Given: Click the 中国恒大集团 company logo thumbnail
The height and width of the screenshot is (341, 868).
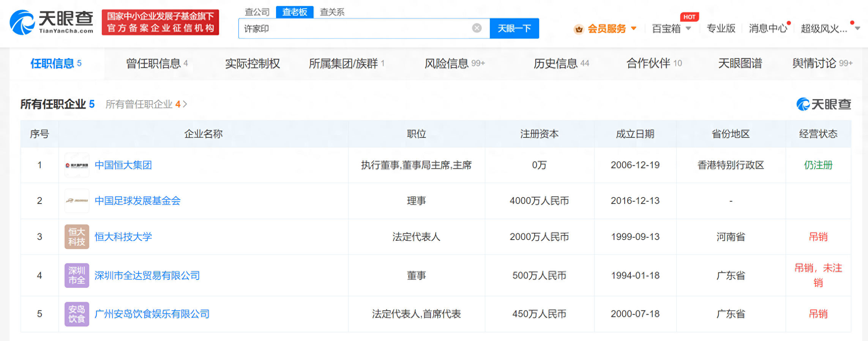Looking at the screenshot, I should (77, 165).
